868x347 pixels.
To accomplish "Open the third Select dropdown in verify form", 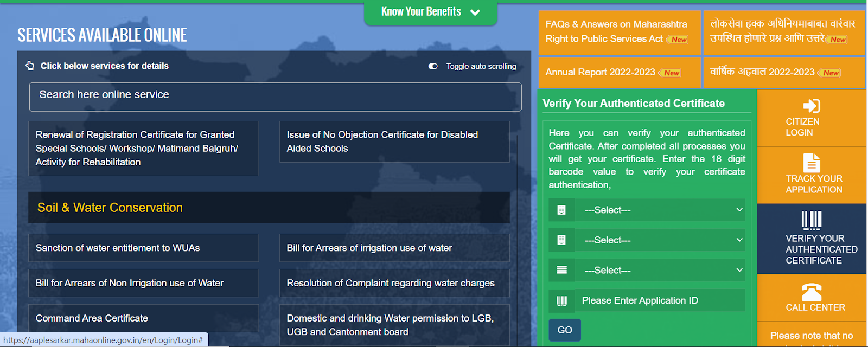I will coord(662,270).
